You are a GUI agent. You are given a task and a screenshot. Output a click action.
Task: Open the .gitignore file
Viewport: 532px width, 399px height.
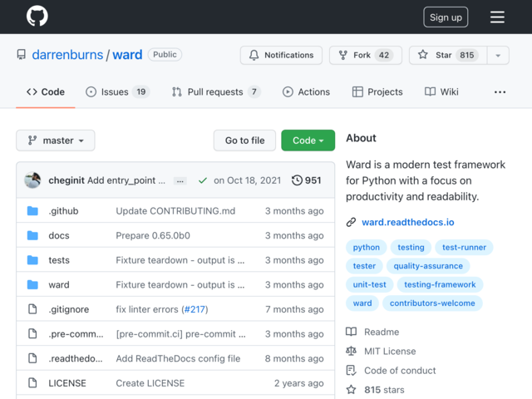[68, 309]
